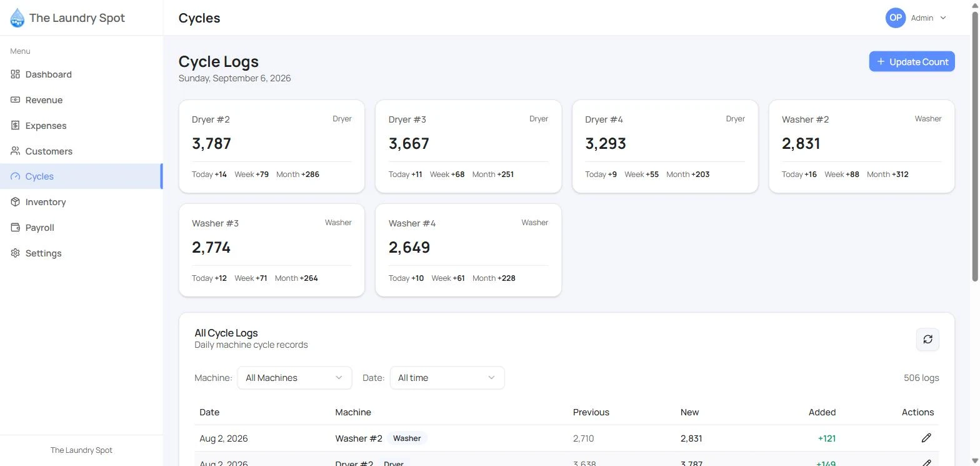Select the Dryer #4 cycle card
The height and width of the screenshot is (466, 980).
(665, 146)
